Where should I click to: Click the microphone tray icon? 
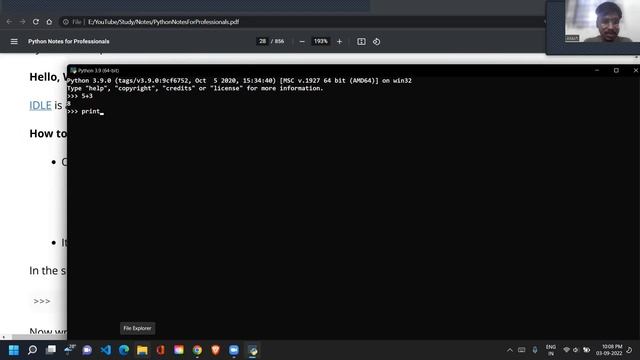pyautogui.click(x=535, y=350)
